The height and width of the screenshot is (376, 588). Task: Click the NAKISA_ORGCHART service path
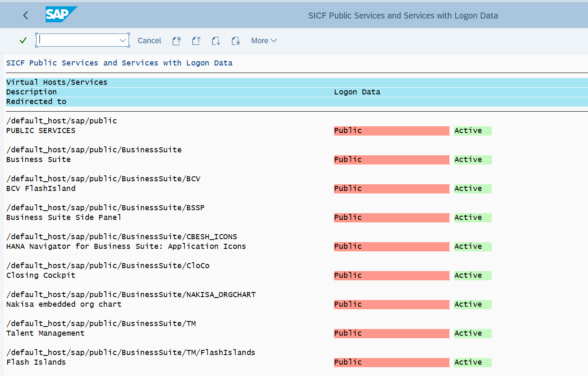pyautogui.click(x=131, y=295)
